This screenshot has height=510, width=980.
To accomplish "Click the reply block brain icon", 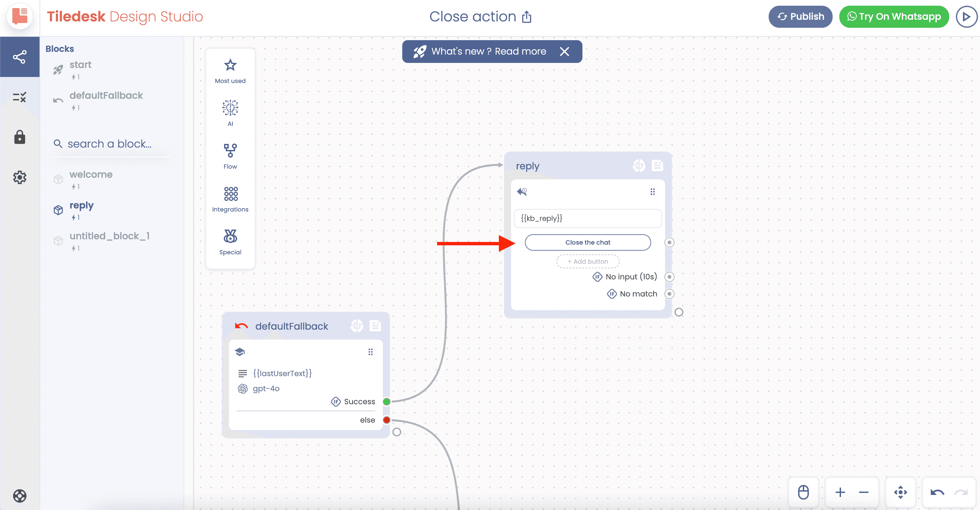I will point(639,166).
